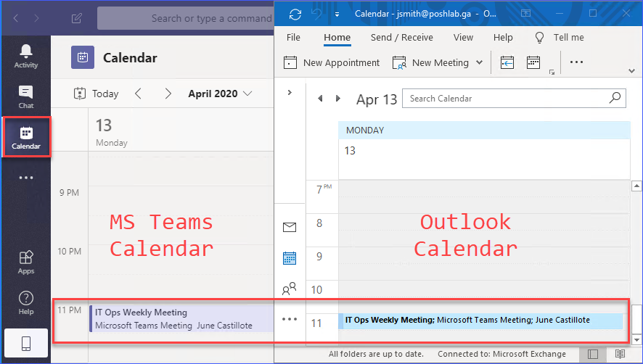Click Outlook search magnifier icon

click(x=615, y=98)
